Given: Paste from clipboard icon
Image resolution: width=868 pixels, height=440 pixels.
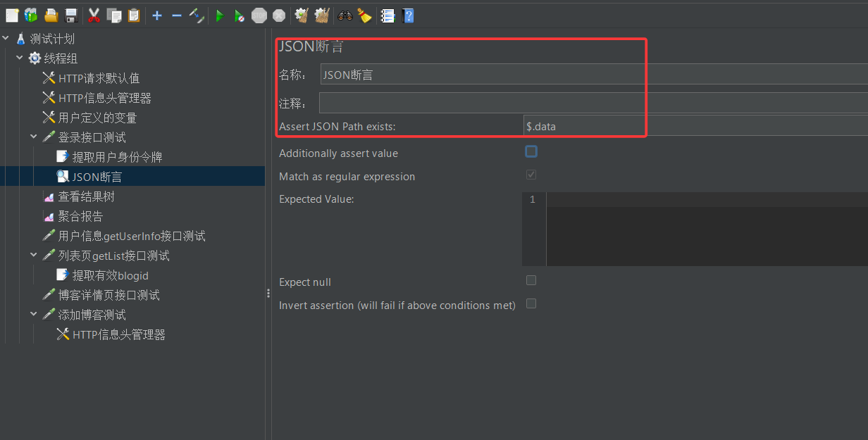Looking at the screenshot, I should pyautogui.click(x=133, y=15).
